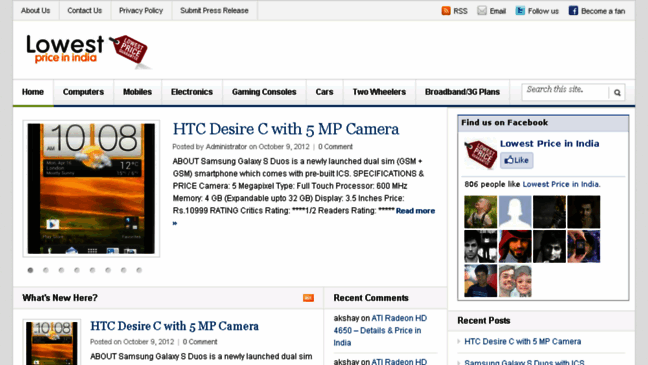Click Administrator author link

click(226, 147)
